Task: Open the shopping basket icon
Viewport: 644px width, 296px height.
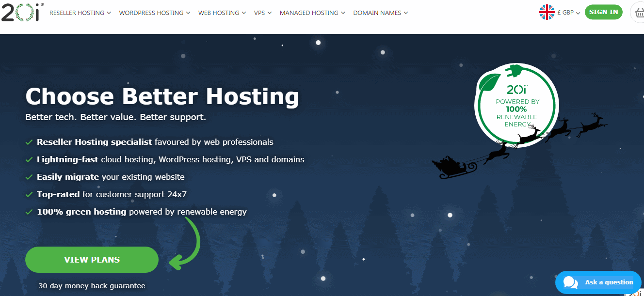Action: [x=638, y=13]
